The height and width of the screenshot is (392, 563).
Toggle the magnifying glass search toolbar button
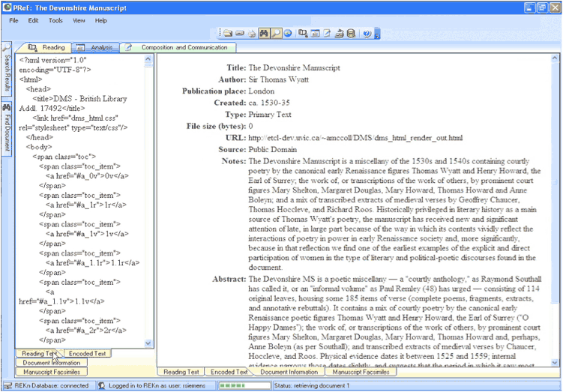coord(276,34)
